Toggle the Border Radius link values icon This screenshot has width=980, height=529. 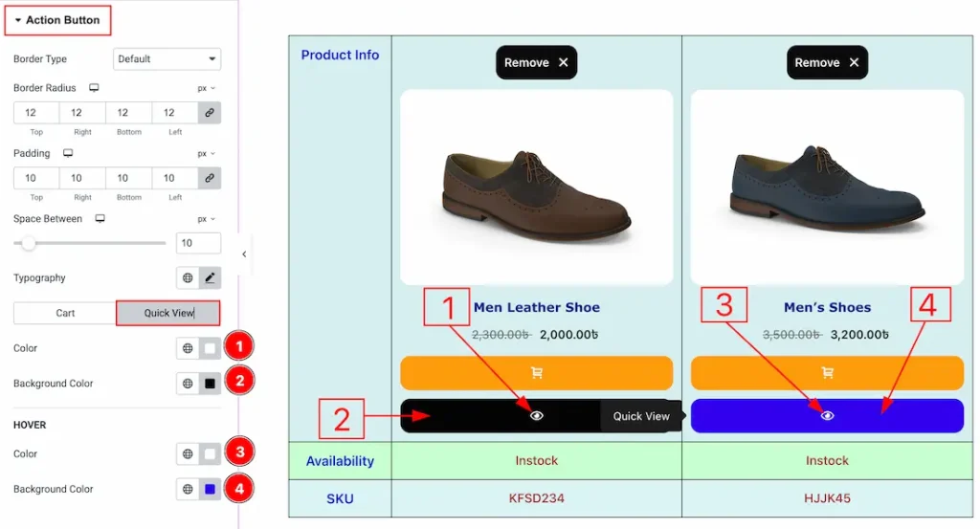(210, 113)
